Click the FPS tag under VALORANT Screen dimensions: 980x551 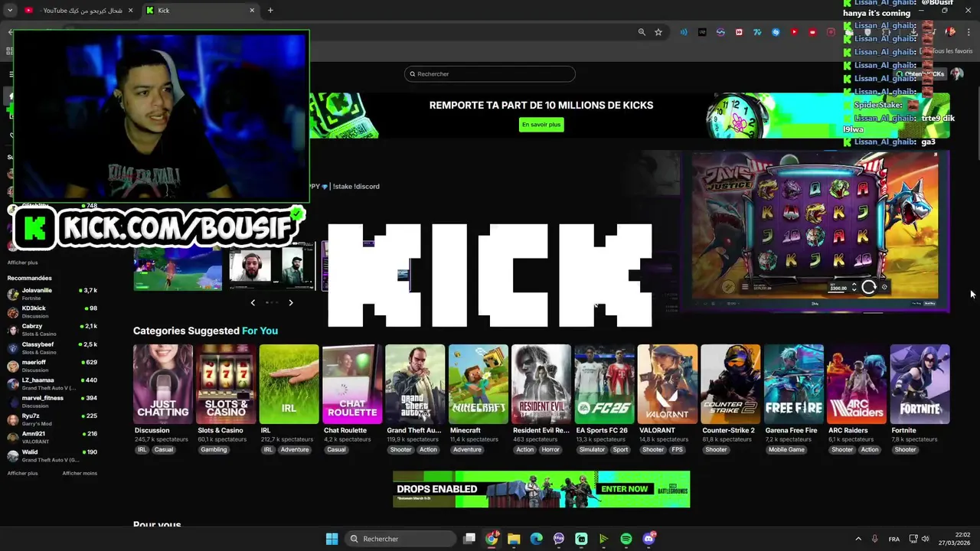point(677,449)
